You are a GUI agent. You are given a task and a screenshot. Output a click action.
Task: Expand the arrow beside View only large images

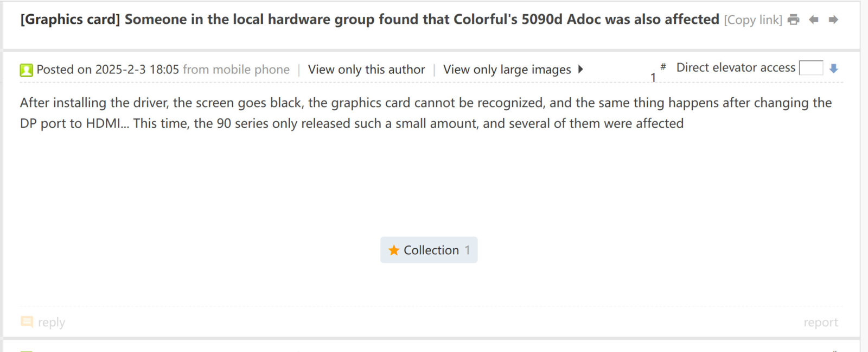580,70
